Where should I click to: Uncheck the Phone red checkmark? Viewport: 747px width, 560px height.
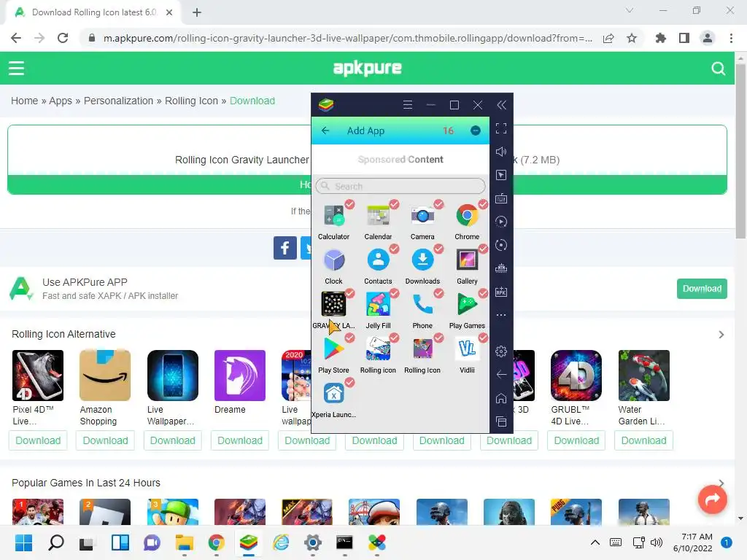point(438,293)
